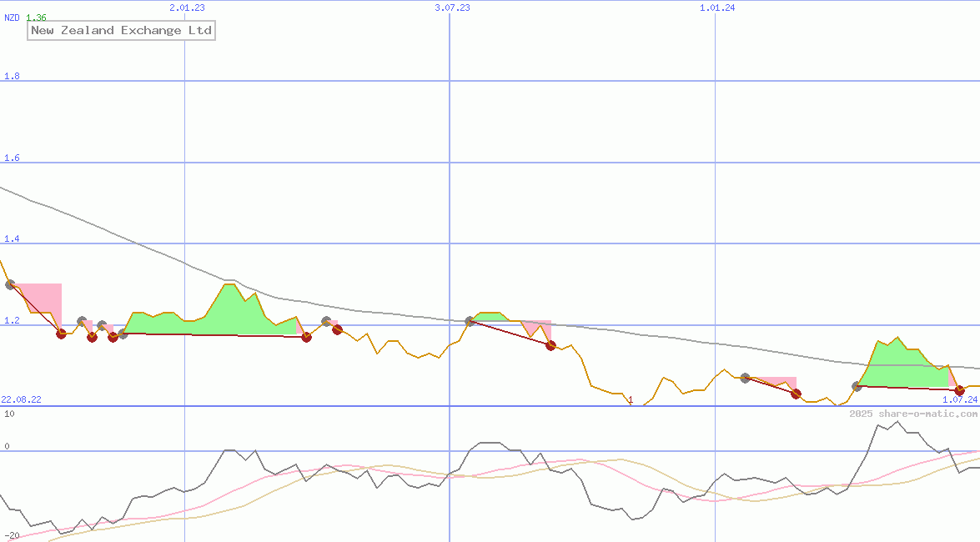Viewport: 980px width, 542px height.
Task: Click the oscillator 0 axis label
Action: (7, 446)
